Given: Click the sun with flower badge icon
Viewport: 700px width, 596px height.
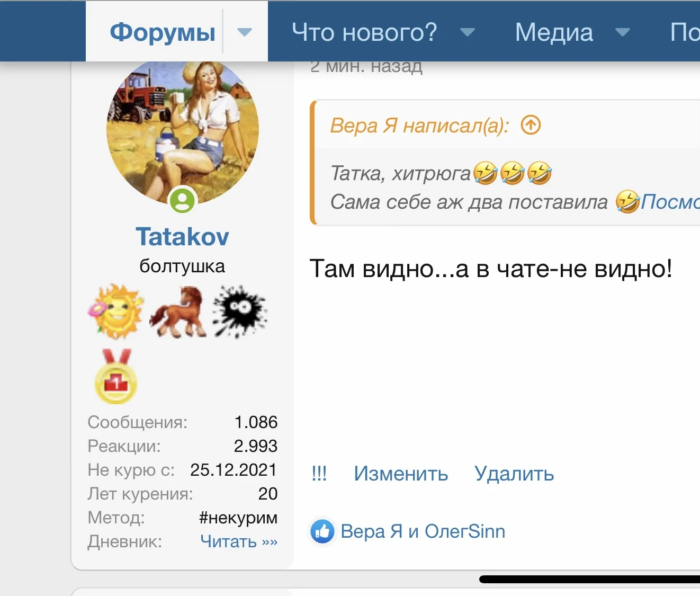Looking at the screenshot, I should [x=115, y=312].
